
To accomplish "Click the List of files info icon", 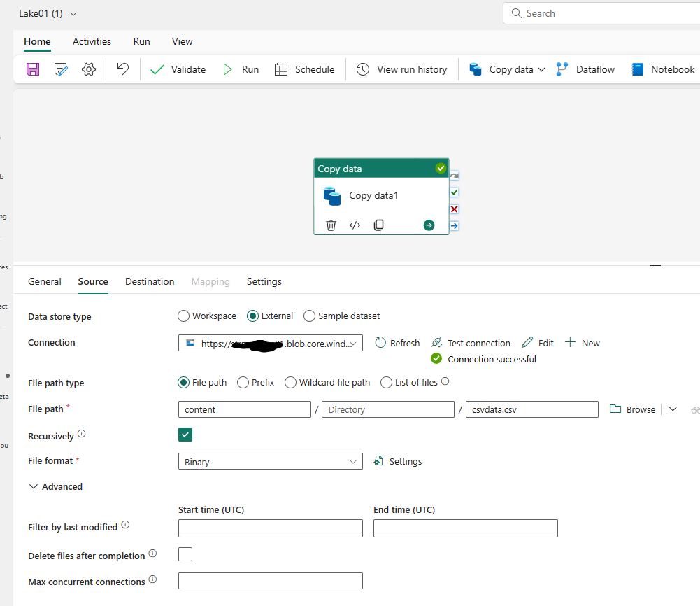I will [445, 381].
